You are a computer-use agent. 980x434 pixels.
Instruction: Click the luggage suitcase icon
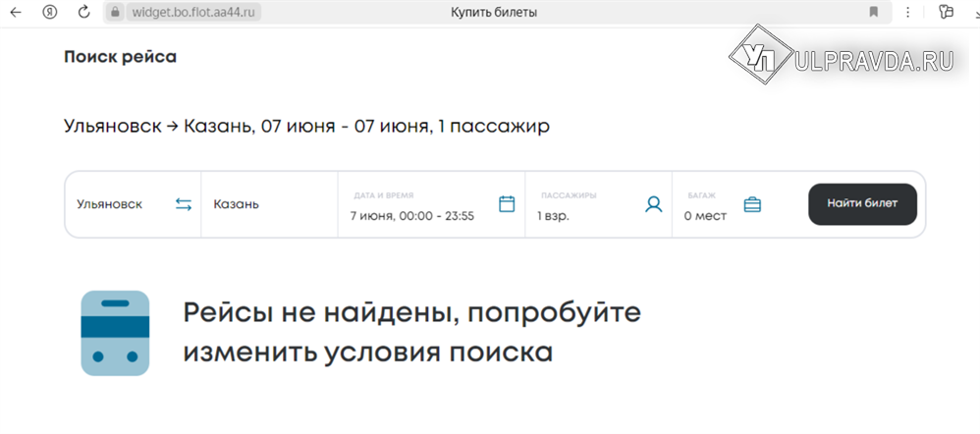coord(752,204)
